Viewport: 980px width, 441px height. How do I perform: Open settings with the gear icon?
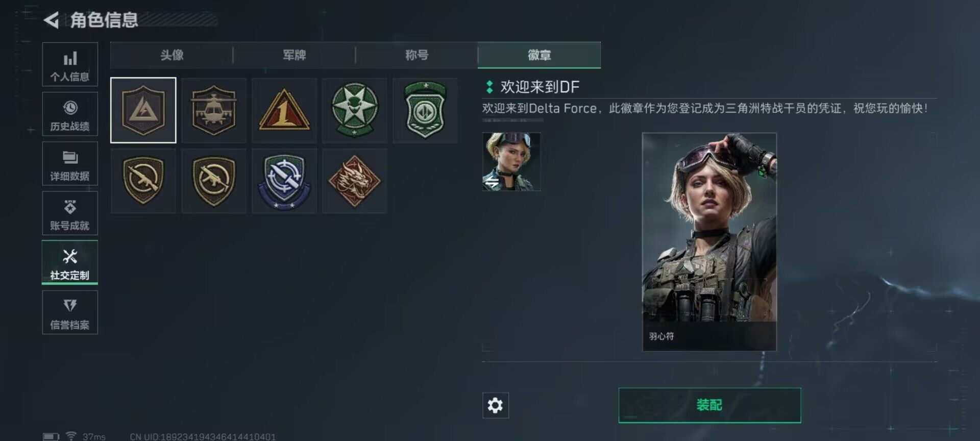point(496,405)
